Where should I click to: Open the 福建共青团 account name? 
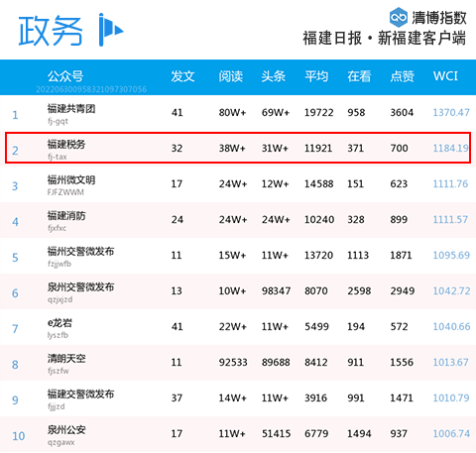71,108
